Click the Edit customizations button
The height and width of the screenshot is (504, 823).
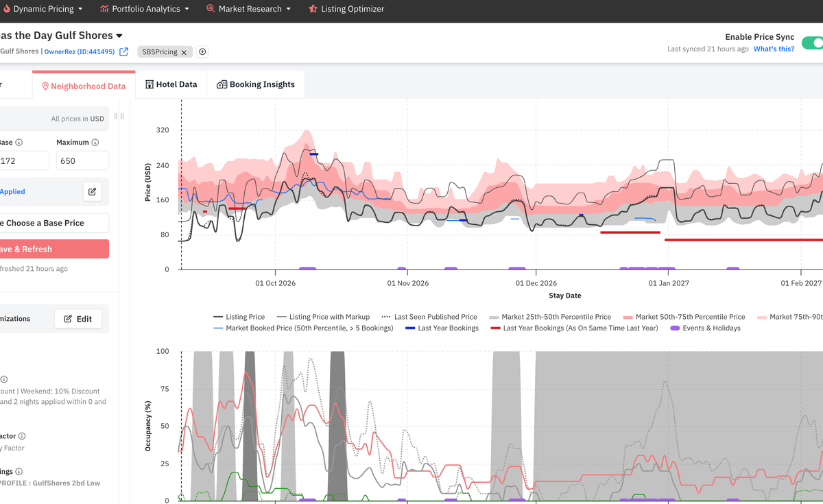tap(78, 319)
